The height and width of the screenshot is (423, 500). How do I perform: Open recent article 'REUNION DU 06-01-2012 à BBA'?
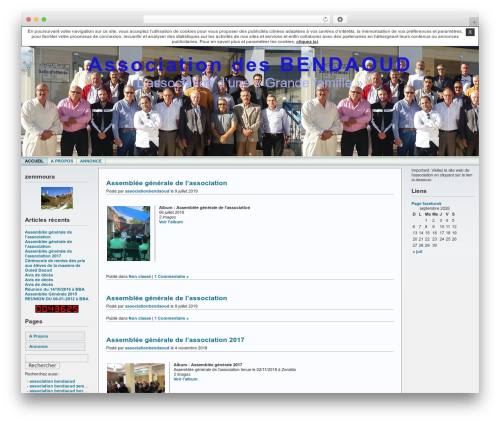[x=57, y=299]
